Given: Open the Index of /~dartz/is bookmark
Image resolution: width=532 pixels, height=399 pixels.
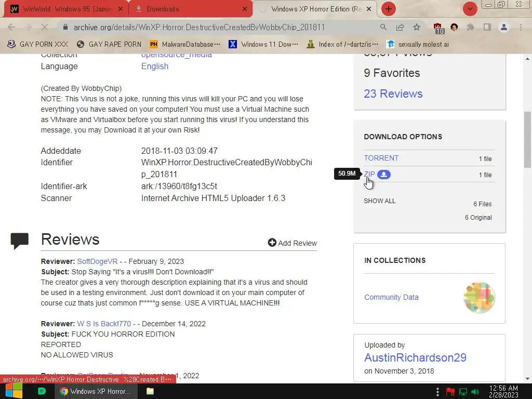Looking at the screenshot, I should point(343,45).
